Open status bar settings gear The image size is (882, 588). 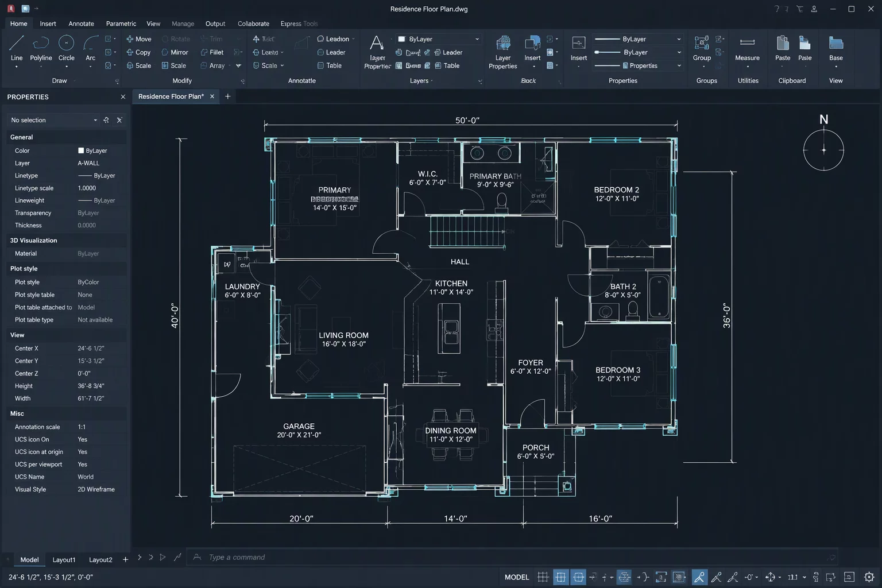[x=869, y=577]
